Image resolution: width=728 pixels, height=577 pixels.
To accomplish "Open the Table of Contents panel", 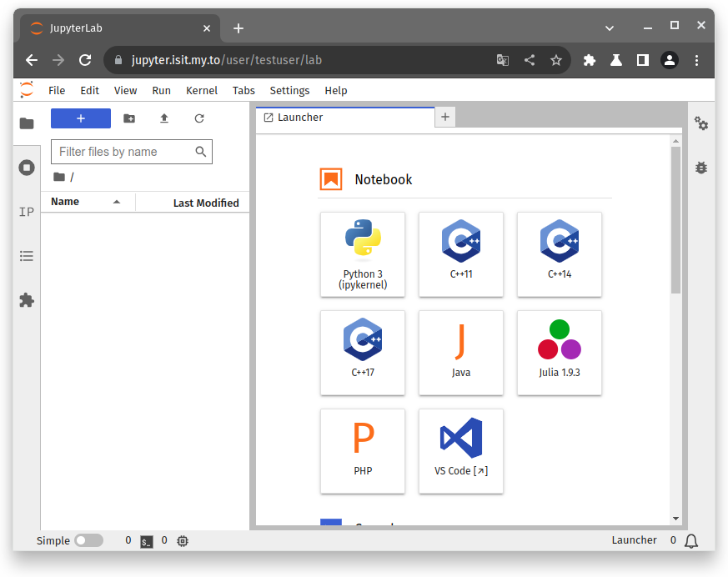I will click(x=27, y=256).
